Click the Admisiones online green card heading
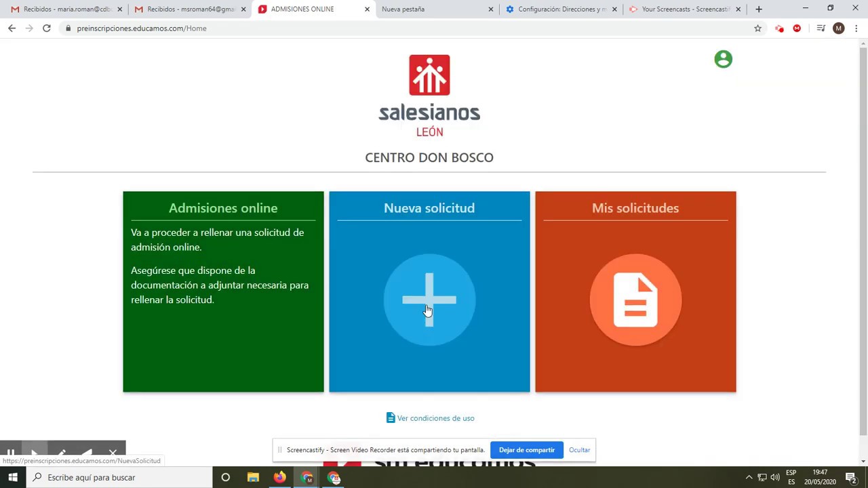Image resolution: width=868 pixels, height=488 pixels. coord(223,208)
